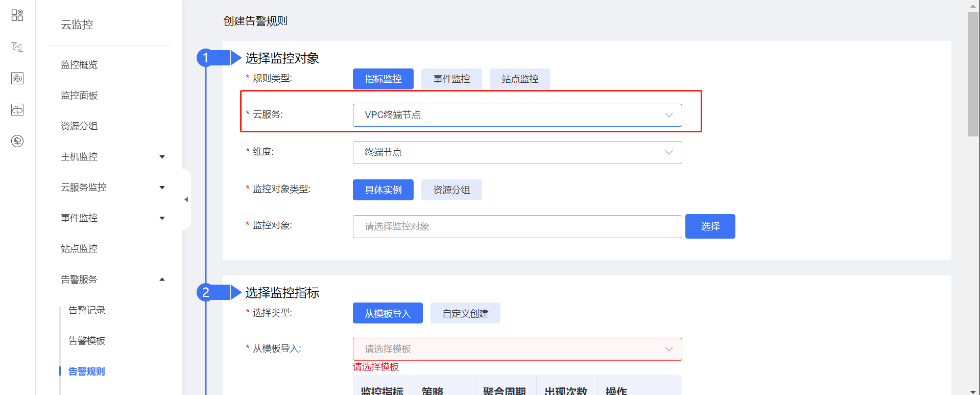The width and height of the screenshot is (980, 395).
Task: Collapse the sidebar using the left arrow handle
Action: (x=186, y=199)
